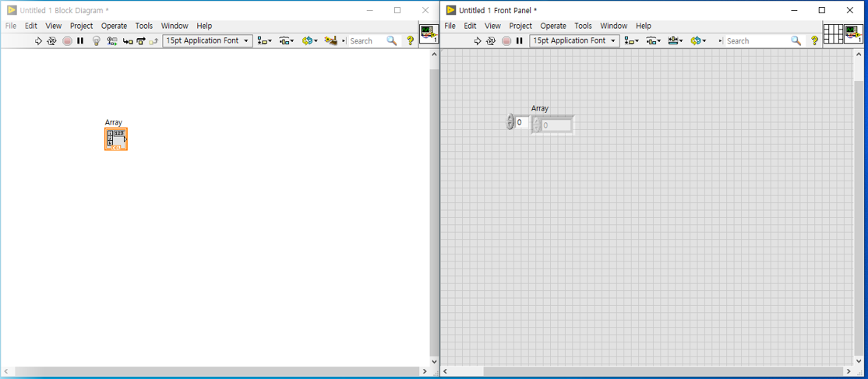Click magnifier search icon in Block Diagram
Viewport: 868px width, 379px height.
tap(392, 41)
